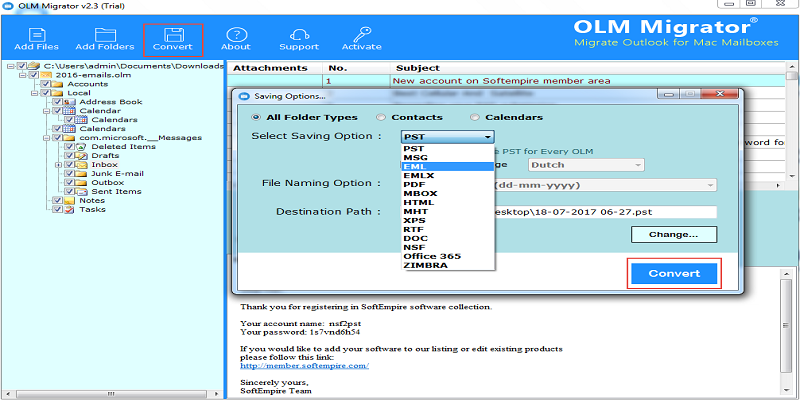The height and width of the screenshot is (400, 800).
Task: Click the Accounts folder icon
Action: click(58, 84)
